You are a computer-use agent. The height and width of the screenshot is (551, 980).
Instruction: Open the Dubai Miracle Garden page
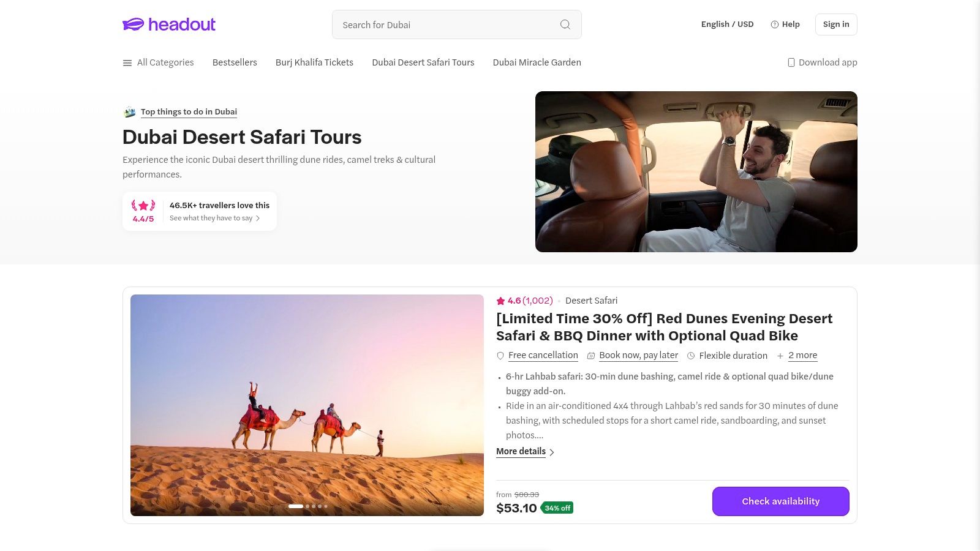pos(537,62)
